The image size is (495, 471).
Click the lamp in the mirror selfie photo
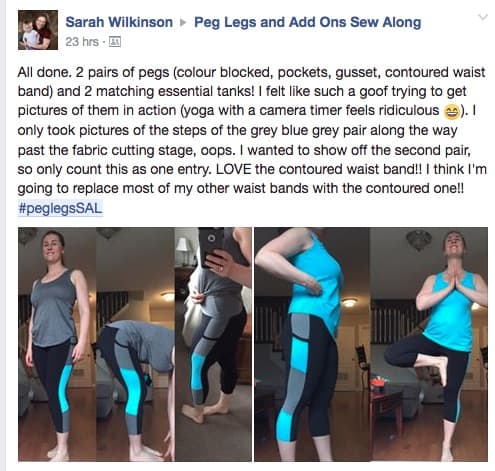click(x=181, y=250)
